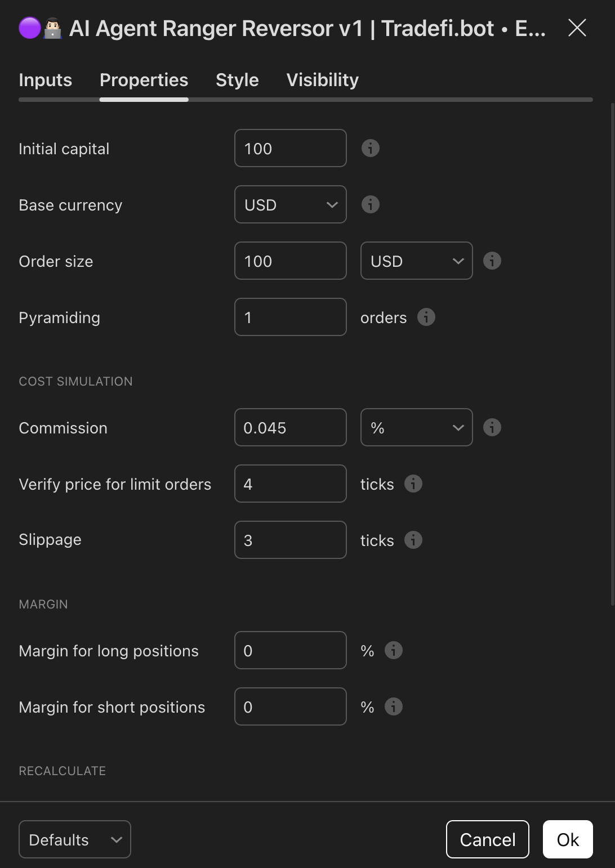
Task: Click the Slippage ticks info icon
Action: pos(413,540)
